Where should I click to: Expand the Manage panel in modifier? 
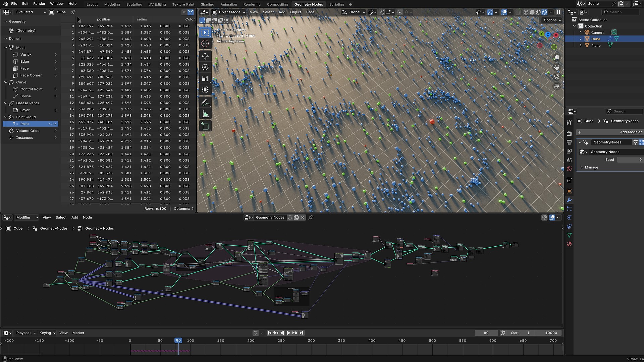click(x=591, y=167)
